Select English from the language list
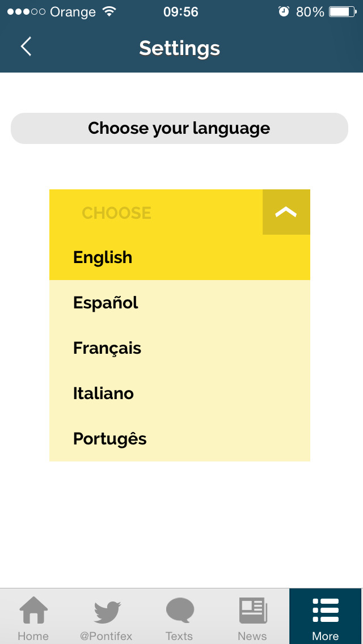 point(180,257)
